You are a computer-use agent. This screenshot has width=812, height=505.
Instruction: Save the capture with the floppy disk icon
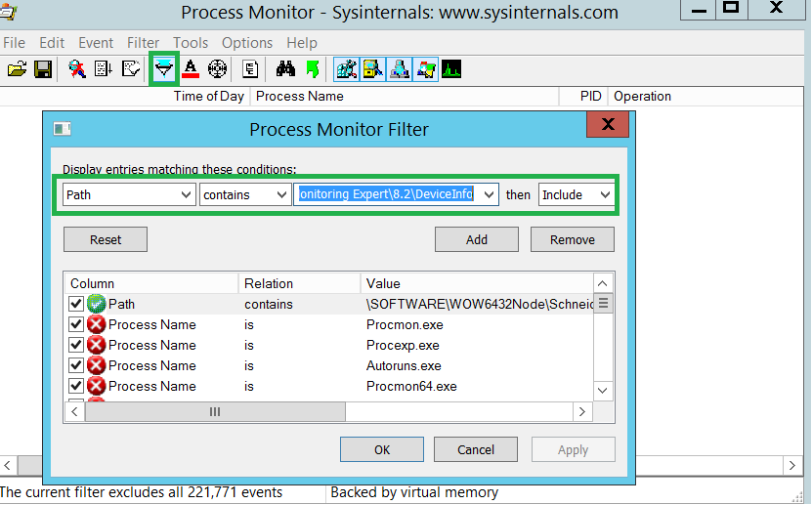coord(43,68)
